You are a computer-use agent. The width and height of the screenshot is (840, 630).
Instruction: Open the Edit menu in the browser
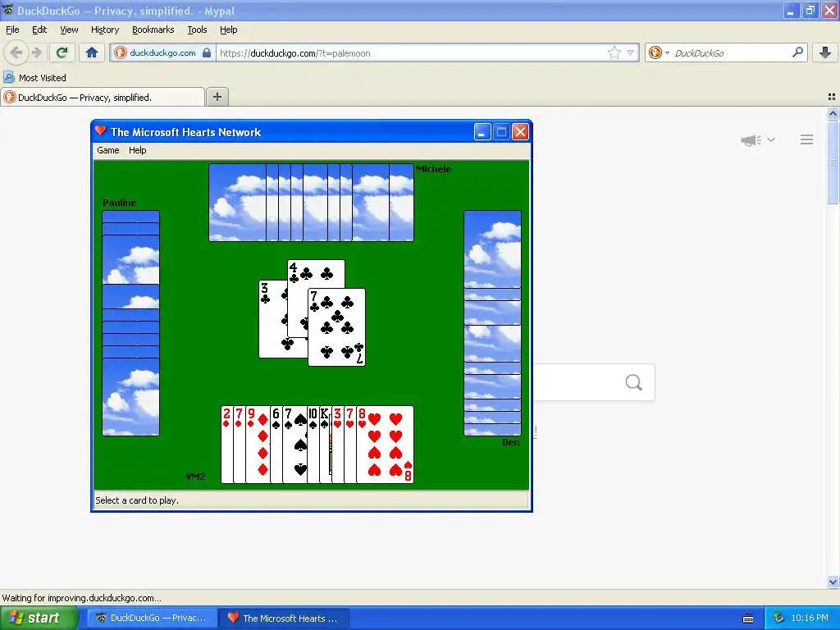(39, 30)
